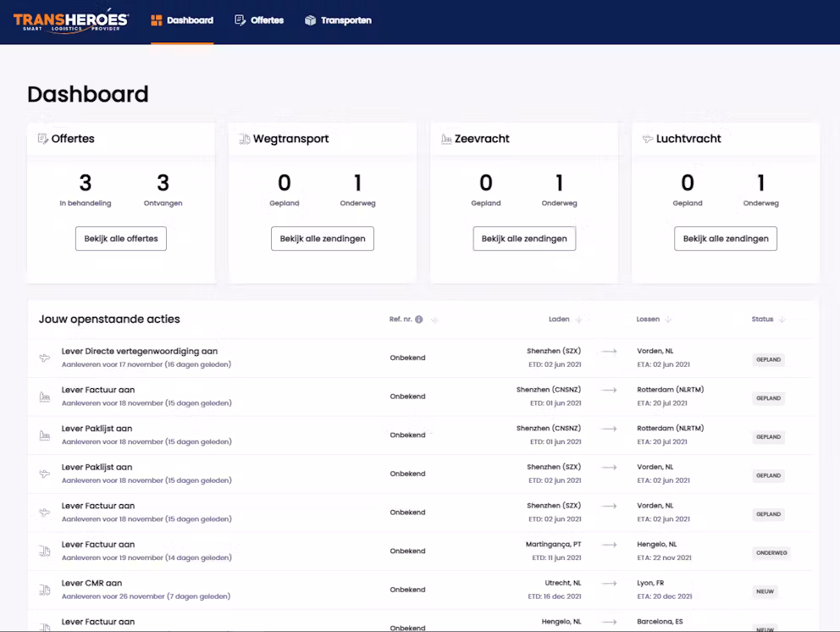
Task: Click the Dashboard icon in the top navigation
Action: [156, 21]
